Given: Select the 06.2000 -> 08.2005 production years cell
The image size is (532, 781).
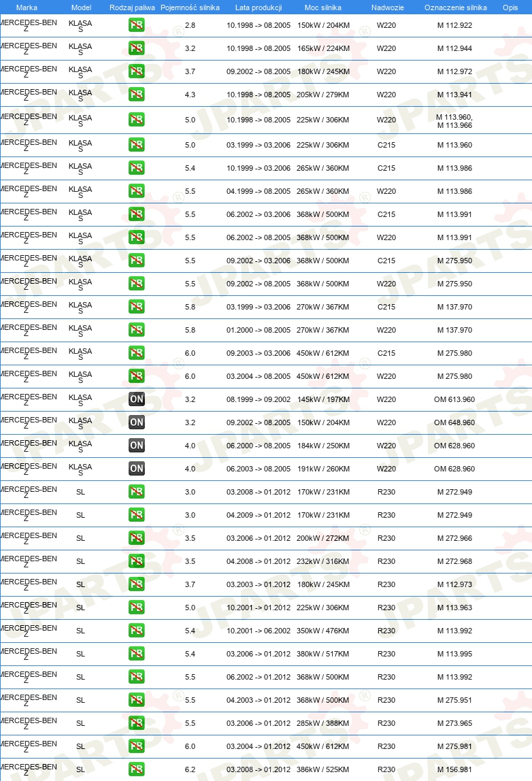Looking at the screenshot, I should tap(259, 446).
